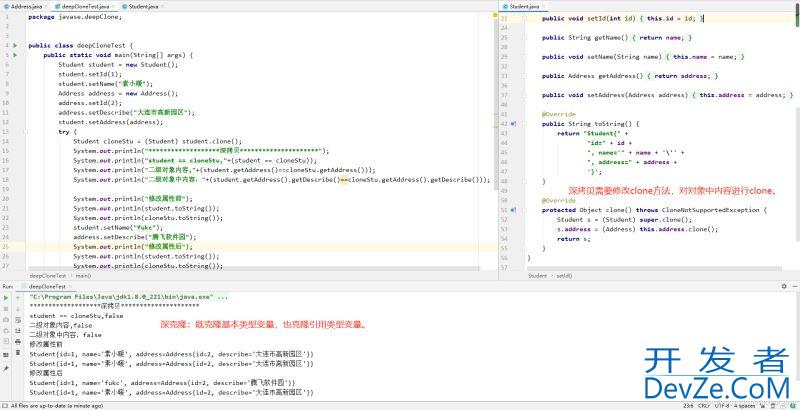The image size is (800, 410).
Task: Click the line 'package javase.deepClone;'
Action: (75, 17)
